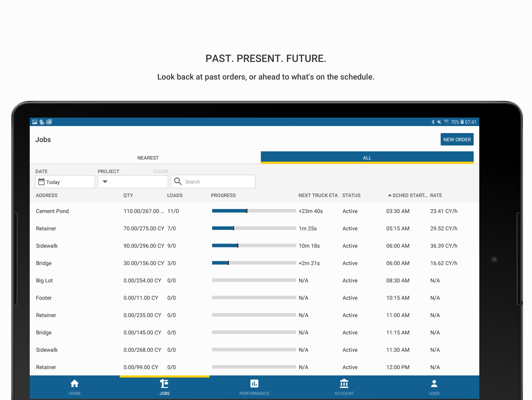Click the Cement Pond progress bar
Screen dimensions: 532x400
254,211
